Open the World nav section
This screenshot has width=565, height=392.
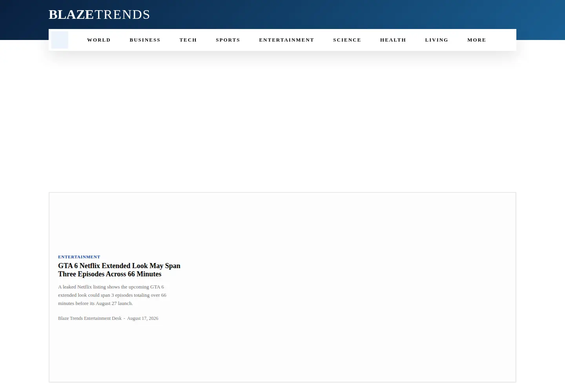tap(99, 40)
